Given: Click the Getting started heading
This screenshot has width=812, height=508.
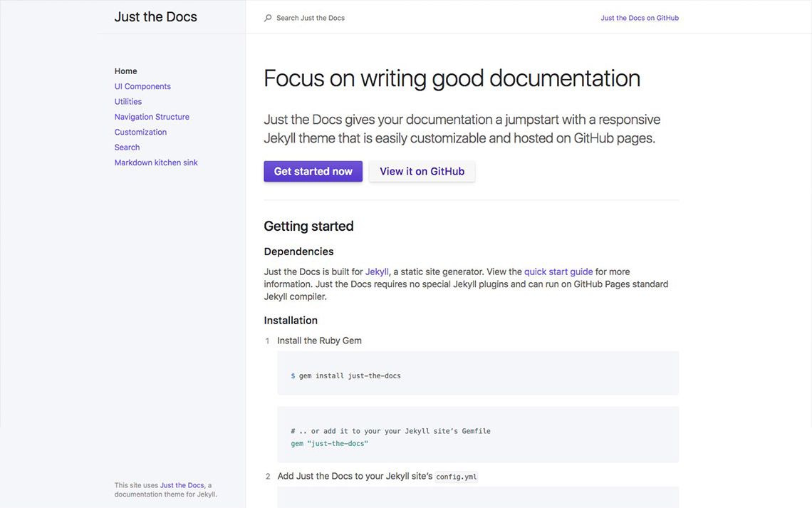Looking at the screenshot, I should pyautogui.click(x=309, y=225).
